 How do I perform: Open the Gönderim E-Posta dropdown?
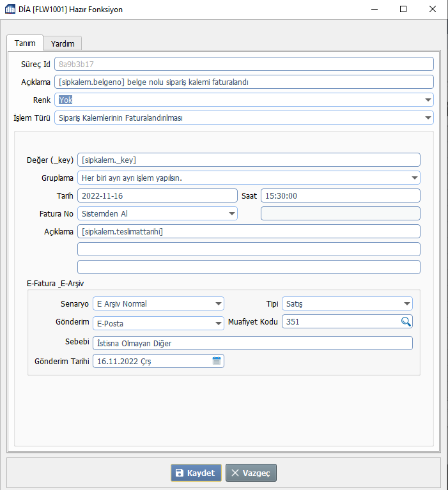(217, 323)
